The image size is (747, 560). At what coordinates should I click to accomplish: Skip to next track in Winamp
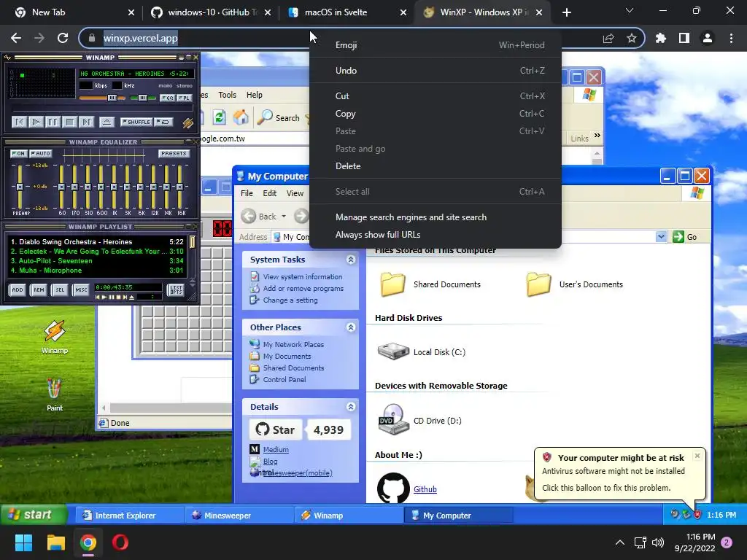coord(86,122)
